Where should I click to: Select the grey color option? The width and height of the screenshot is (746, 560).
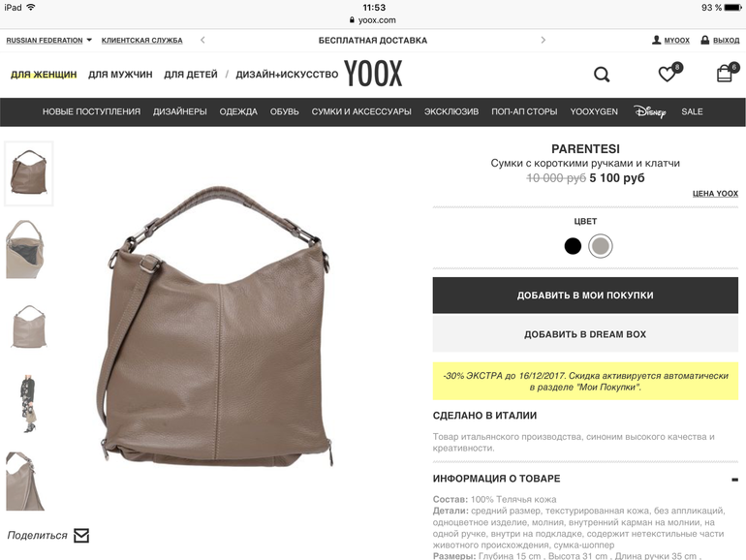(x=600, y=246)
